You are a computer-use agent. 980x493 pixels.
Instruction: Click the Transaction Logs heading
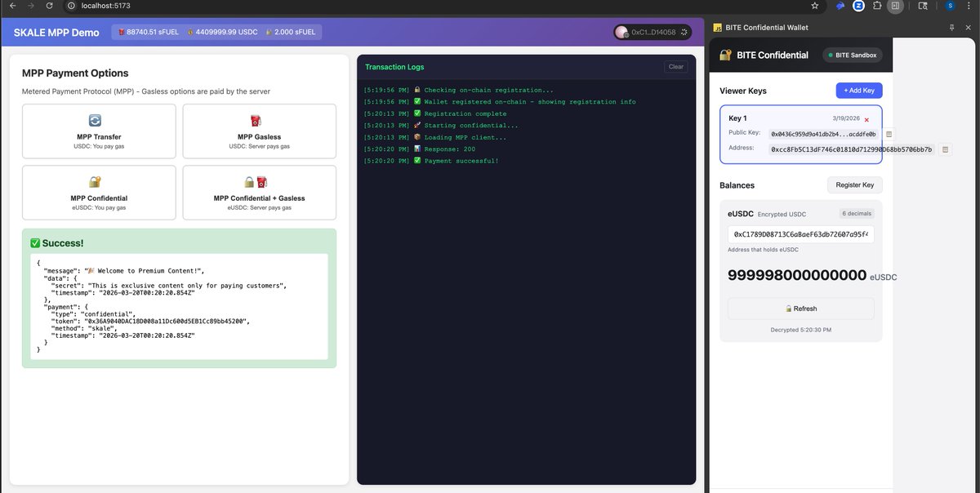[394, 67]
